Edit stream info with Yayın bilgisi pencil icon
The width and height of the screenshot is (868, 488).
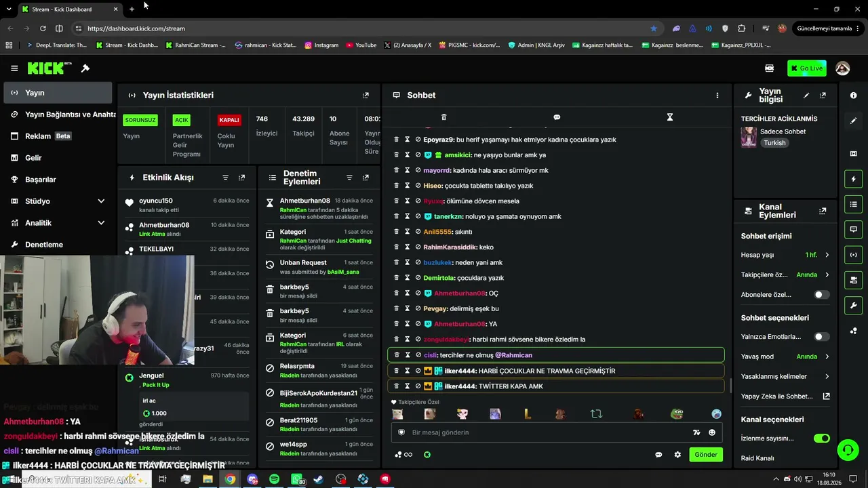coord(806,96)
